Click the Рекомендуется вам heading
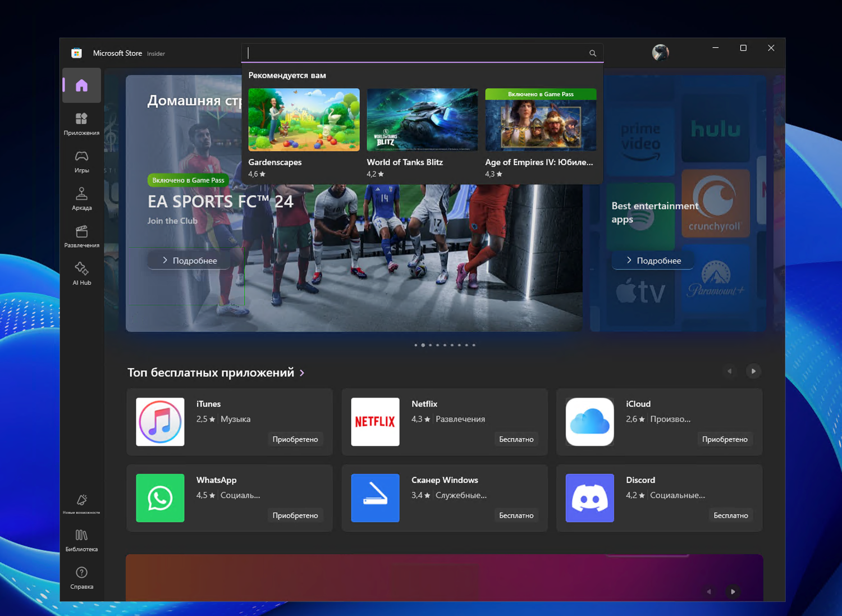This screenshot has width=842, height=616. point(287,75)
